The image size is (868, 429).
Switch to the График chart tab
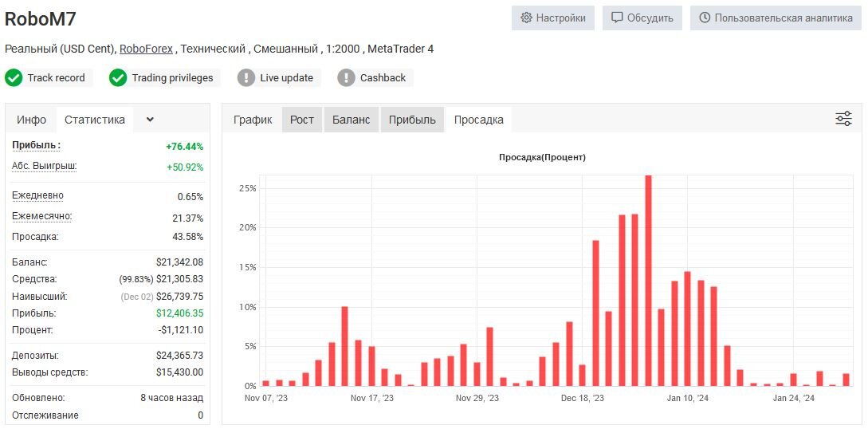[x=253, y=120]
